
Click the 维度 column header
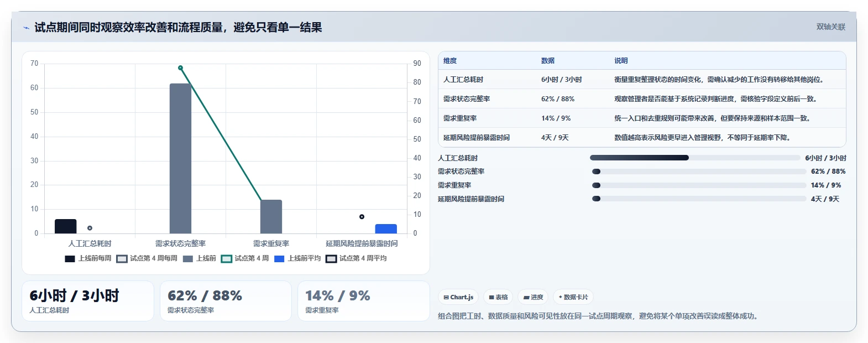[x=450, y=61]
